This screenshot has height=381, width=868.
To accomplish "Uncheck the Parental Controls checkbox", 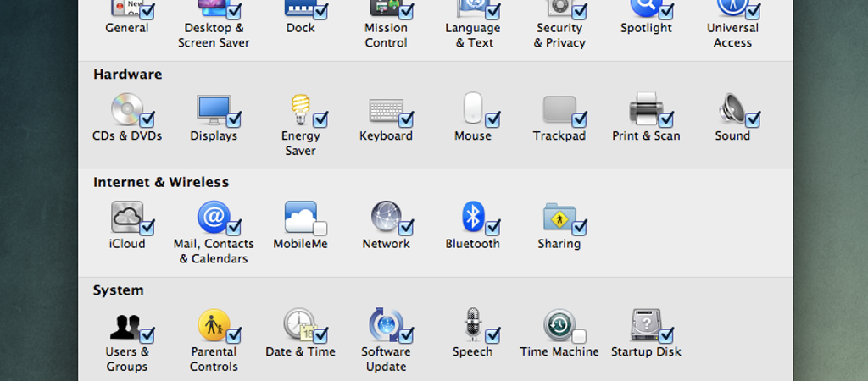I will click(234, 335).
